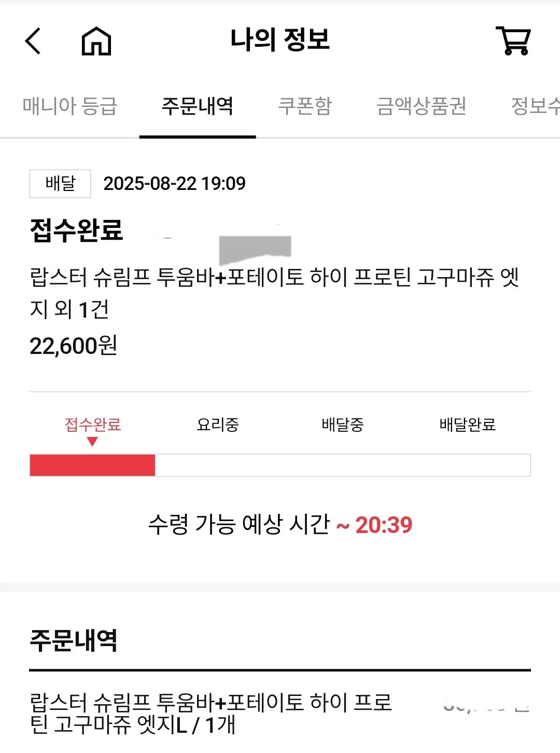Tap the red 접수완료 progress step label
This screenshot has height=753, width=560.
point(92,425)
